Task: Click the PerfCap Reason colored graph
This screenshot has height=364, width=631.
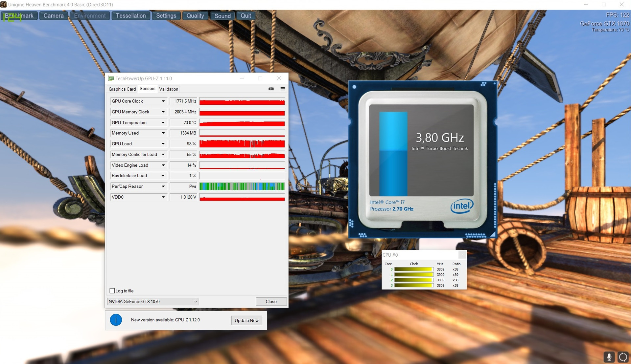Action: click(242, 186)
